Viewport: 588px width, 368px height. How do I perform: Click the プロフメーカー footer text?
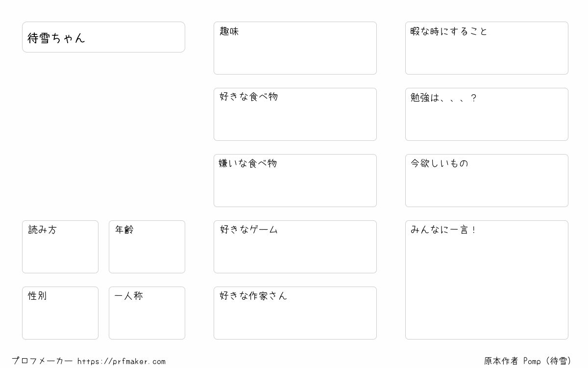42,361
